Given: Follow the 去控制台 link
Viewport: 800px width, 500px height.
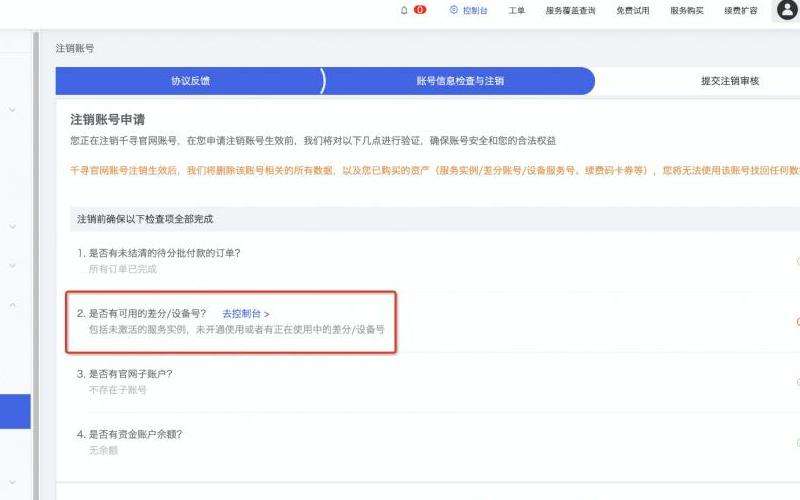Looking at the screenshot, I should tap(245, 313).
